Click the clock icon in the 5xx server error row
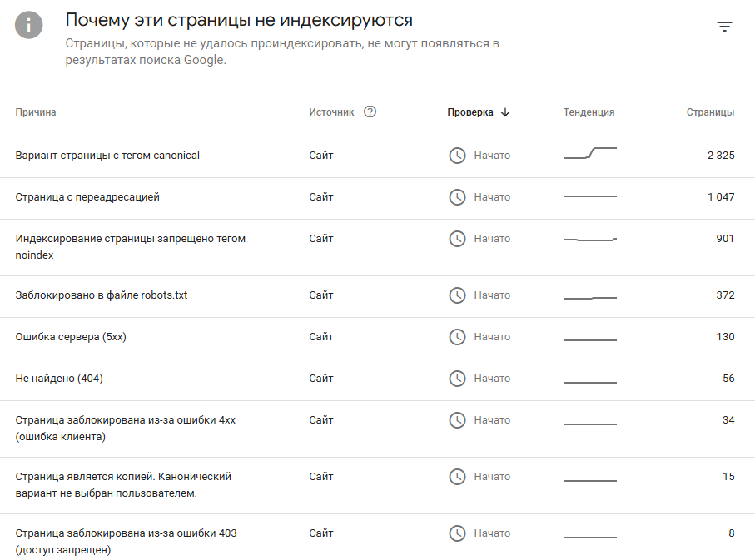The width and height of the screenshot is (755, 560). 457,336
